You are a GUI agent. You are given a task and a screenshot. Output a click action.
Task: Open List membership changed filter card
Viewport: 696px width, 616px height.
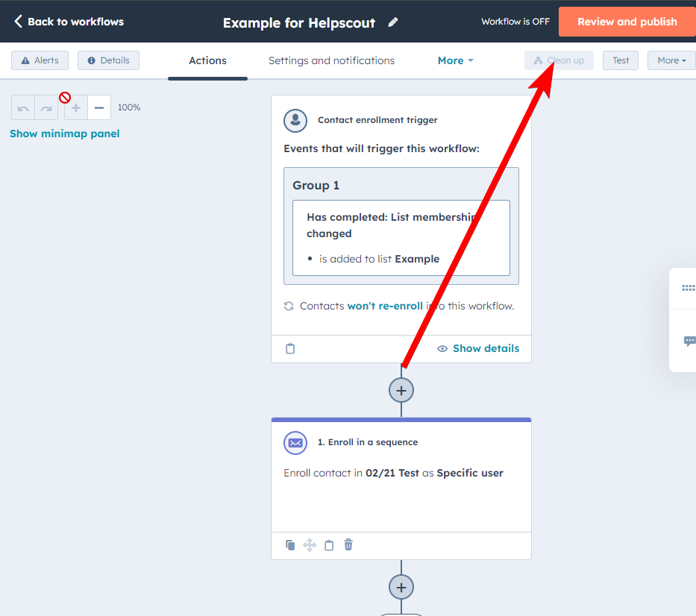pos(401,238)
